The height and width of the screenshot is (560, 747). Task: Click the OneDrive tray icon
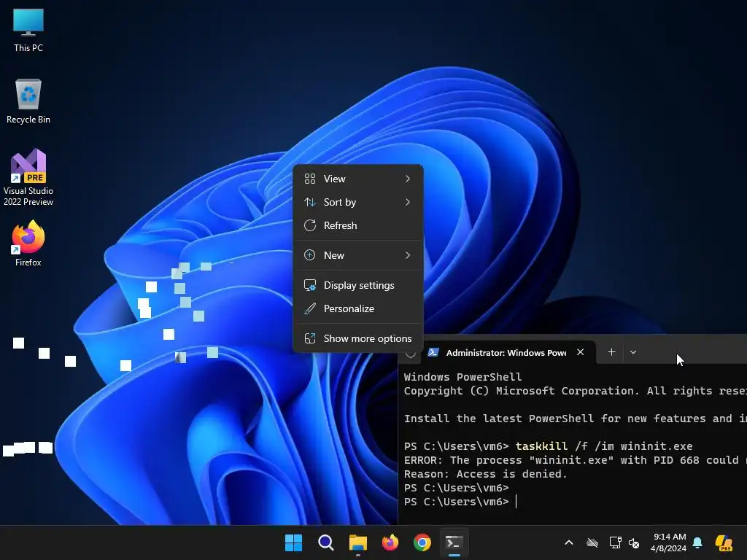pos(592,542)
